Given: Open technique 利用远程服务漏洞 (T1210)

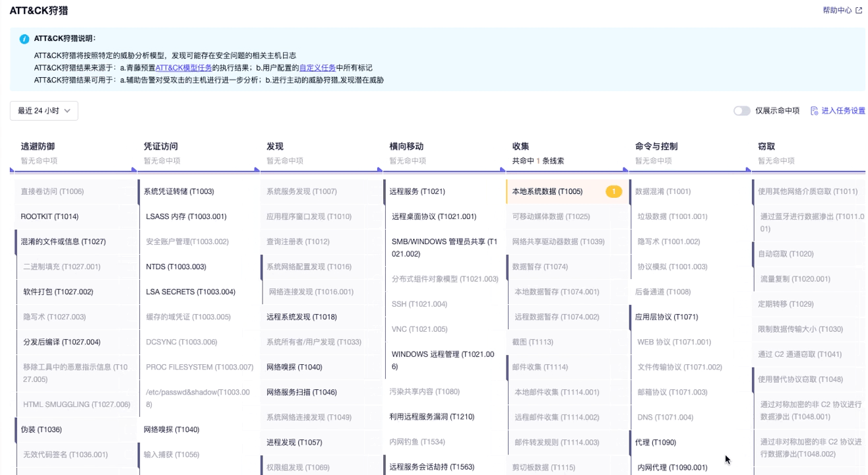Looking at the screenshot, I should (x=431, y=417).
